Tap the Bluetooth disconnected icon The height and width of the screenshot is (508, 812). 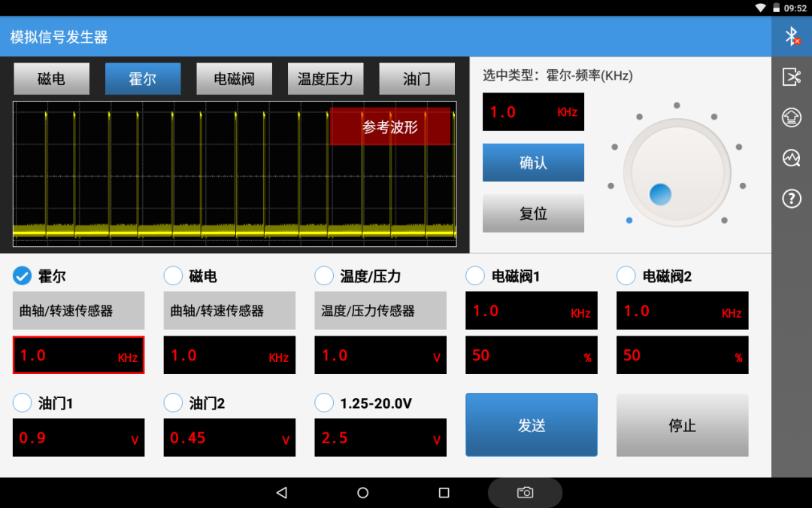pos(791,36)
